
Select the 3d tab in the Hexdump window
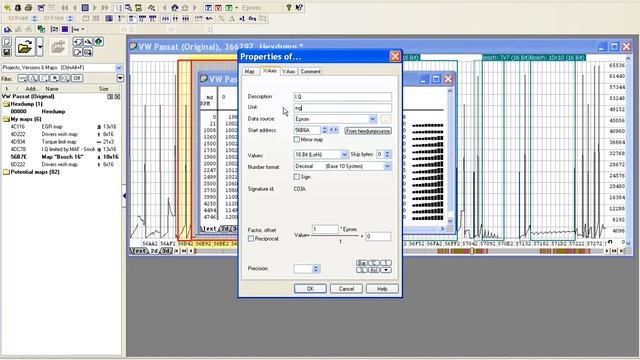coord(166,251)
